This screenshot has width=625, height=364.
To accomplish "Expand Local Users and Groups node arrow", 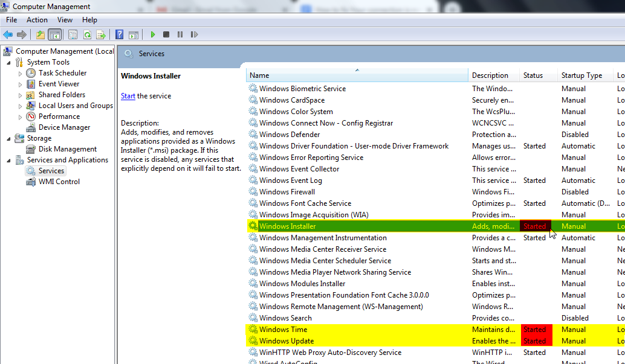I will point(20,106).
